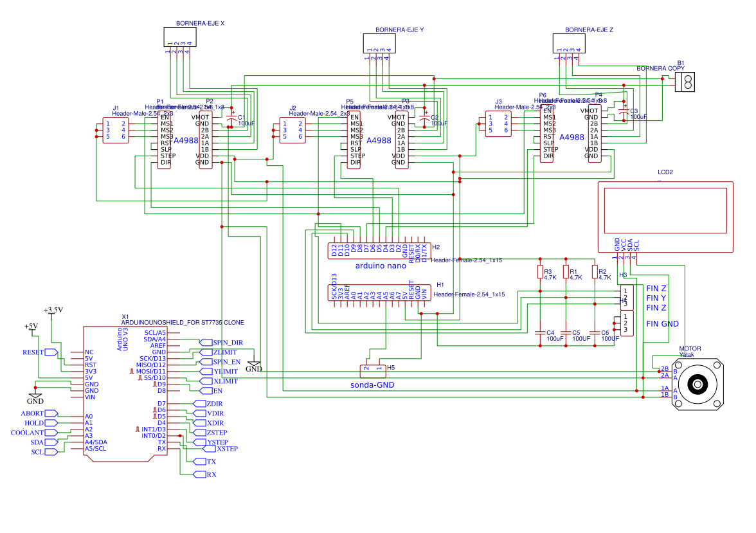756x533 pixels.
Task: Click the 'sonda-GND' label
Action: point(372,385)
